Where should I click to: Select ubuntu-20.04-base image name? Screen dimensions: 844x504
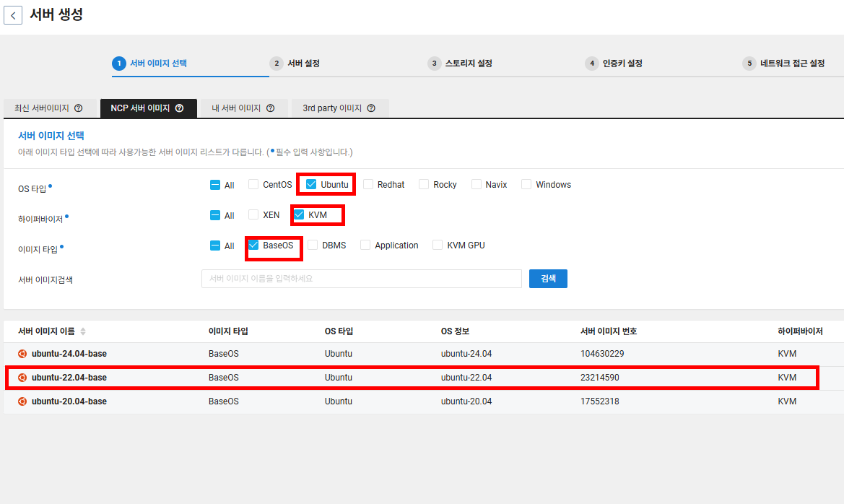pyautogui.click(x=69, y=401)
